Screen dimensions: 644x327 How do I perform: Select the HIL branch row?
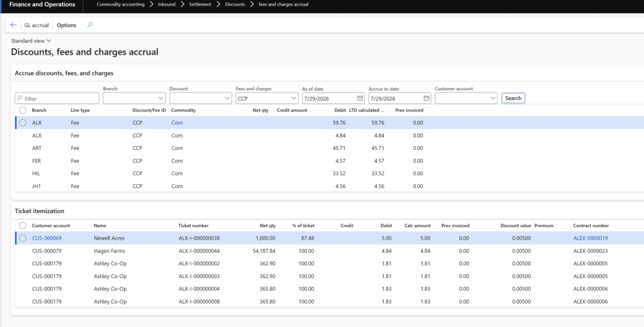click(x=328, y=174)
